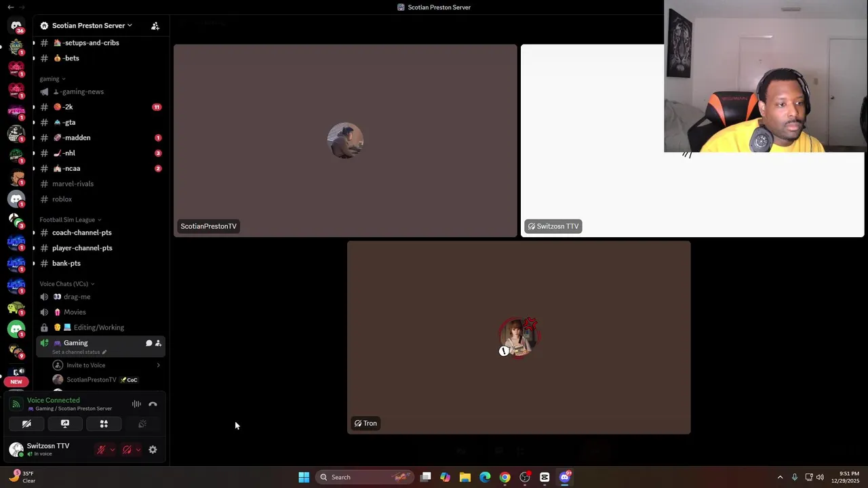Open headphone output options arrow
The image size is (868, 488).
pyautogui.click(x=138, y=449)
